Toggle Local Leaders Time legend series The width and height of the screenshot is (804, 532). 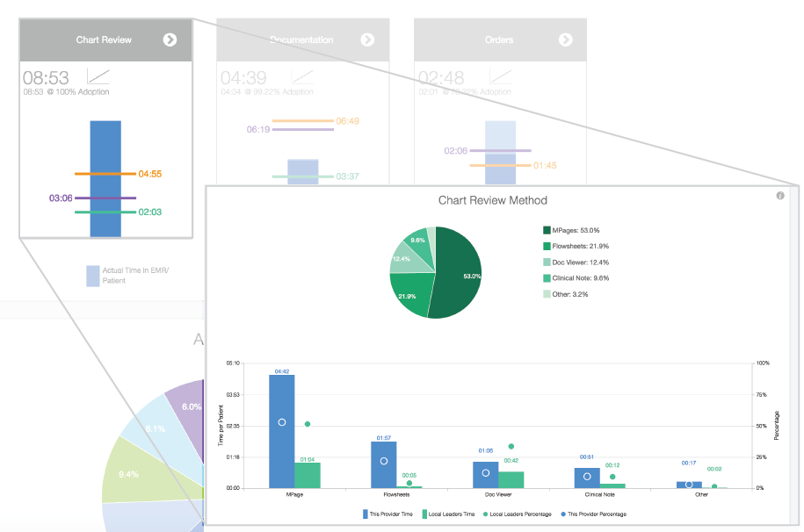(448, 514)
